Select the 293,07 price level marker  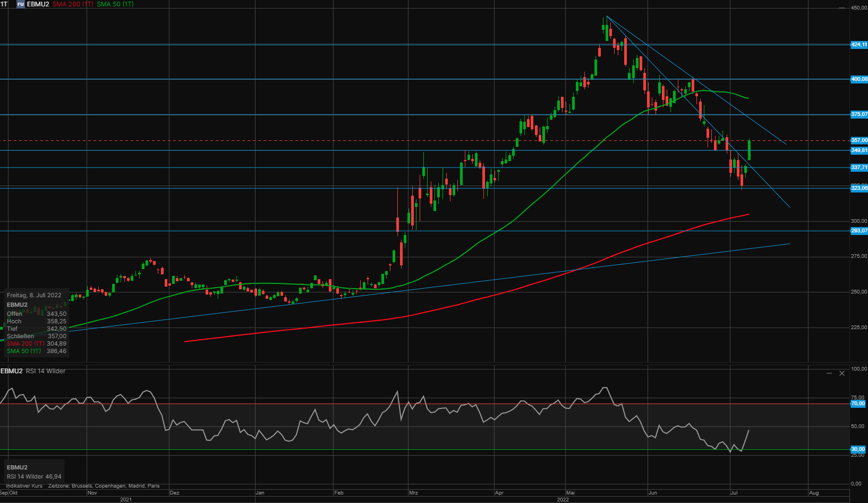tap(858, 231)
